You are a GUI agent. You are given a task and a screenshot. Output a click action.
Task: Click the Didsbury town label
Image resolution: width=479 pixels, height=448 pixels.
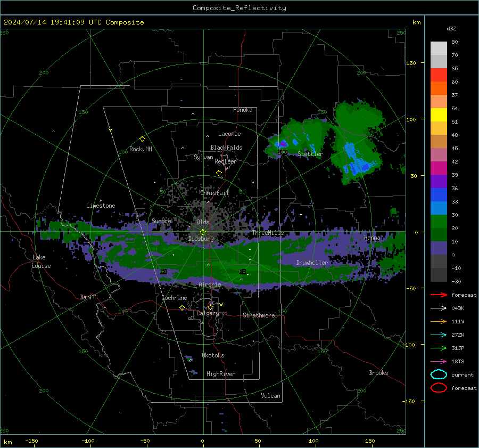click(201, 239)
